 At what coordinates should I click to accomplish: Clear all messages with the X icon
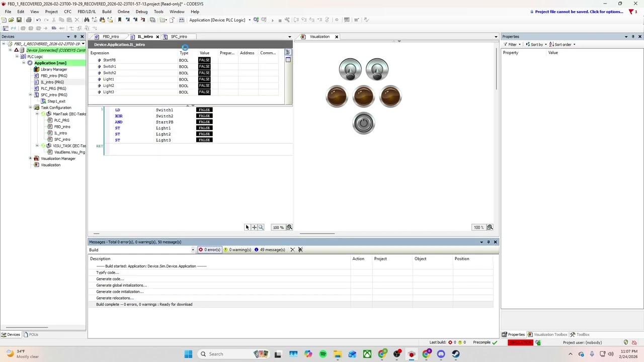[300, 250]
